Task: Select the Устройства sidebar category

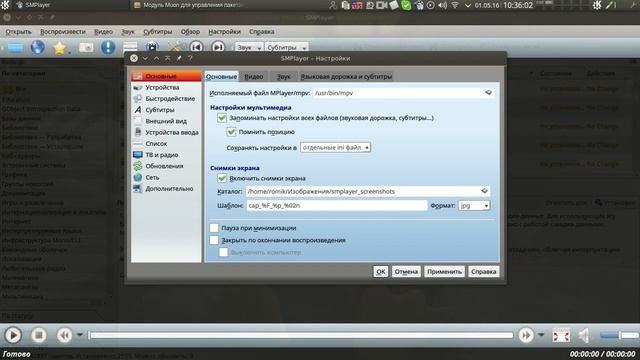Action: [x=167, y=87]
